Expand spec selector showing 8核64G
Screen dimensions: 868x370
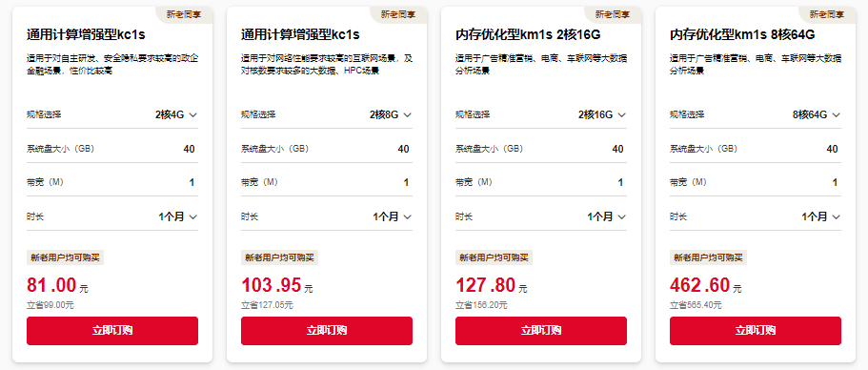pos(816,114)
